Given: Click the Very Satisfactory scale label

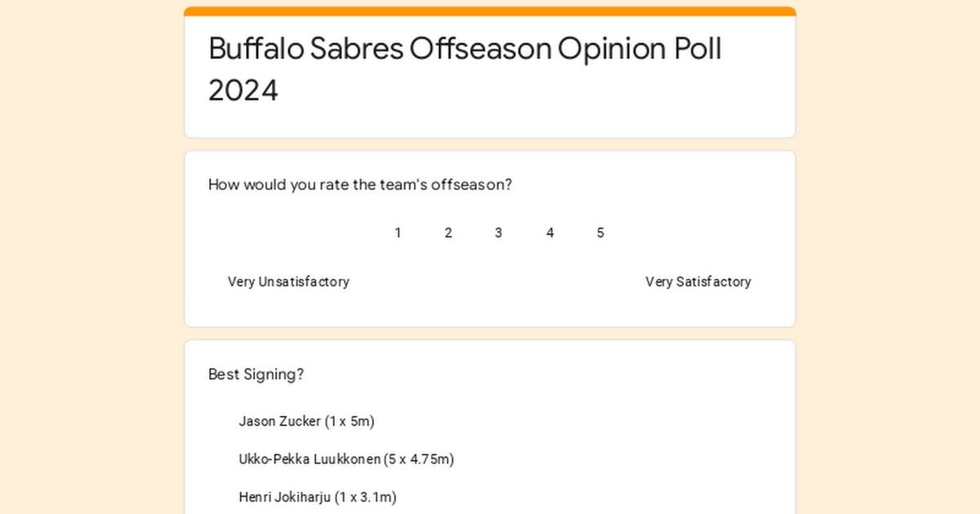Looking at the screenshot, I should tap(698, 282).
